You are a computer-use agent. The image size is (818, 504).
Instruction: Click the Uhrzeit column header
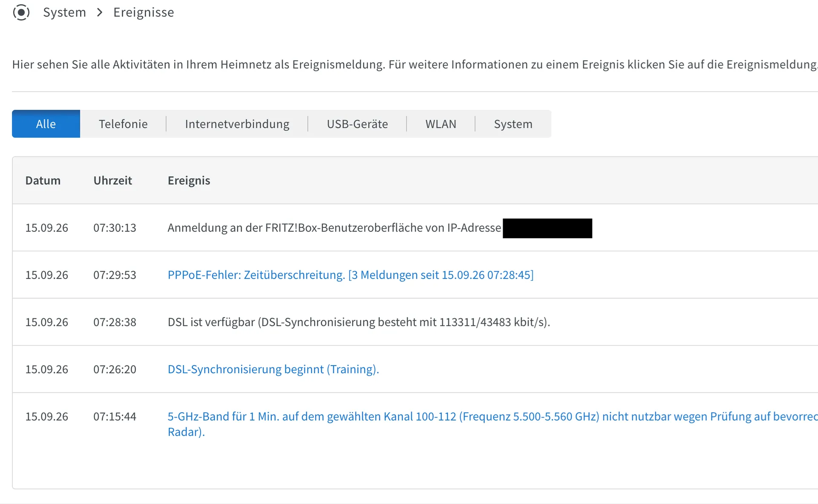[x=112, y=180]
